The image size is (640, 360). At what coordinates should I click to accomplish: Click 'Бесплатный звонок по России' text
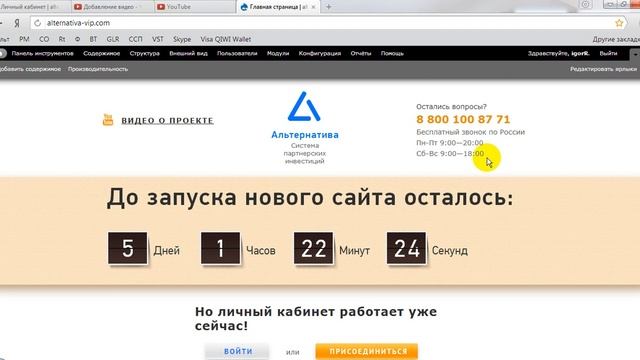471,132
